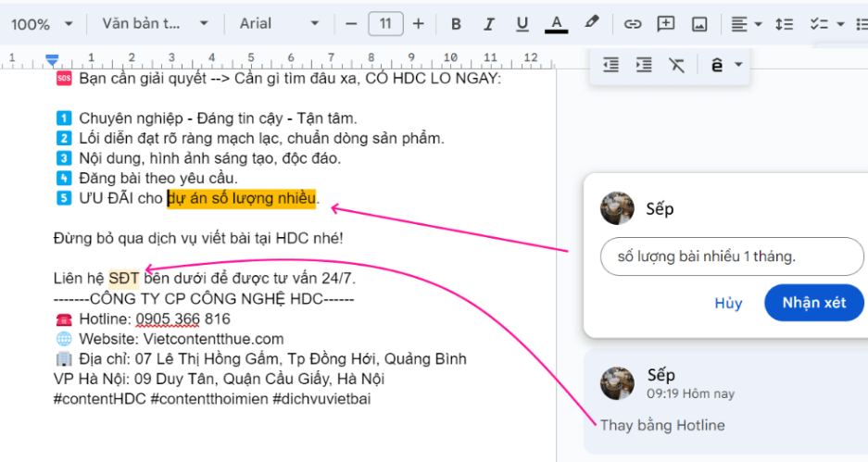Click Sếp avatar in the new comment box

pos(617,208)
